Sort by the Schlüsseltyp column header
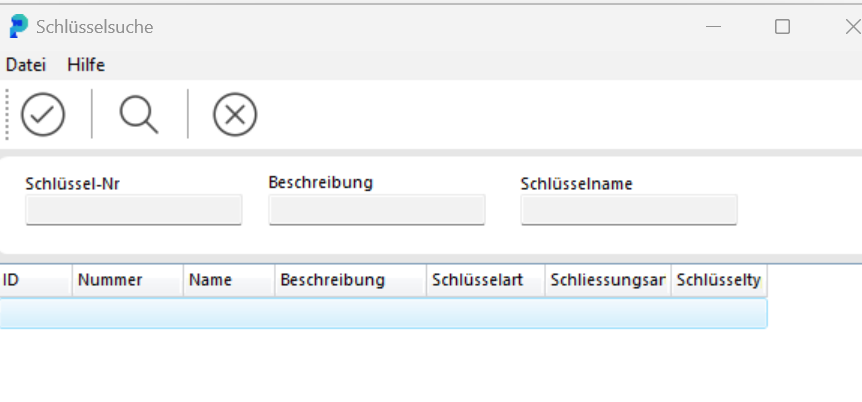862x402 pixels. 719,280
